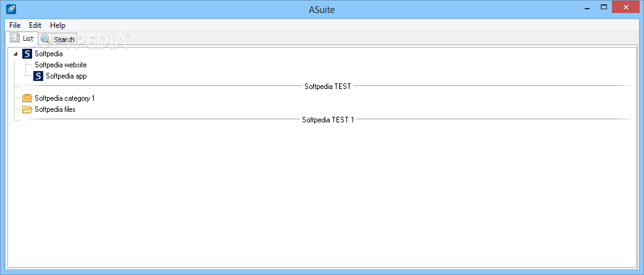Click the List tab icon
This screenshot has width=644, height=275.
(x=15, y=38)
